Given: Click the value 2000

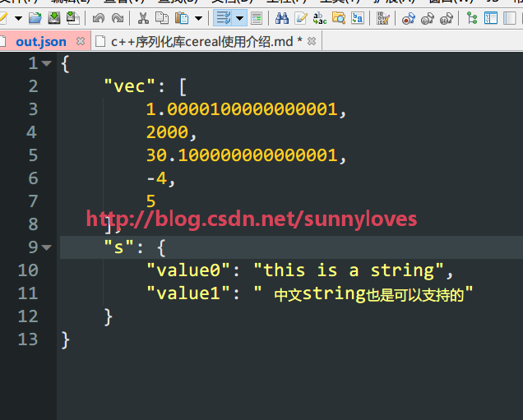Looking at the screenshot, I should pyautogui.click(x=168, y=132).
